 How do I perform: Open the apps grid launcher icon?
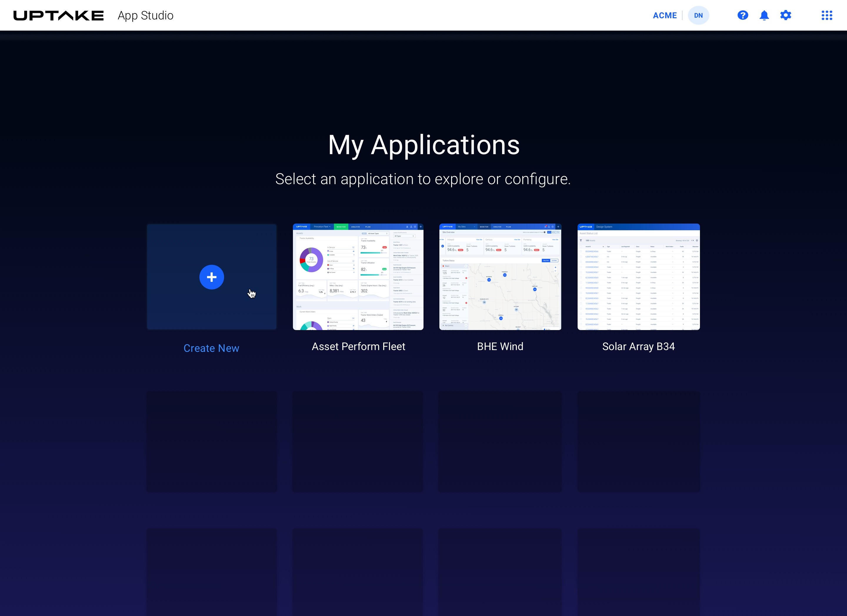(826, 15)
